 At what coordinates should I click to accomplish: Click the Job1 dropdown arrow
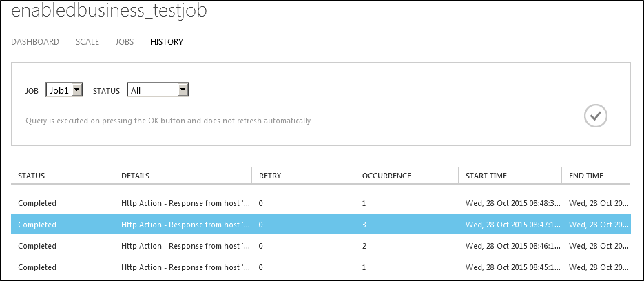click(x=77, y=90)
